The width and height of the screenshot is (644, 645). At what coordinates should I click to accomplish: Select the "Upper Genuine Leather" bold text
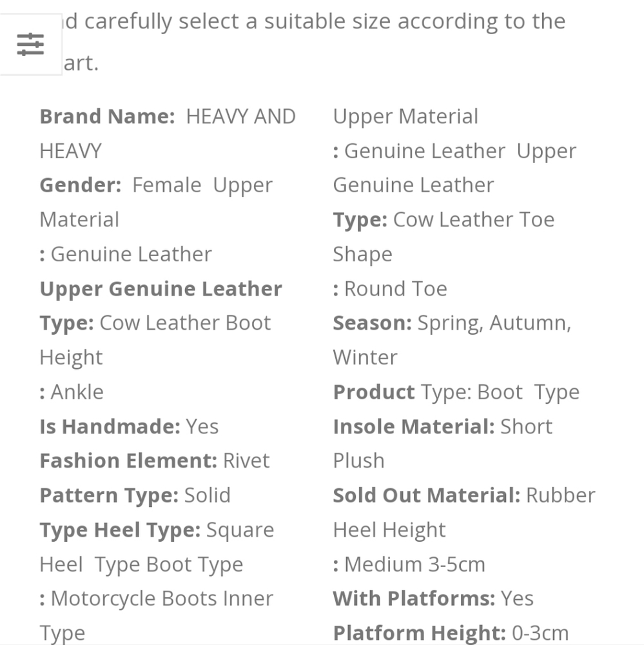pos(161,289)
